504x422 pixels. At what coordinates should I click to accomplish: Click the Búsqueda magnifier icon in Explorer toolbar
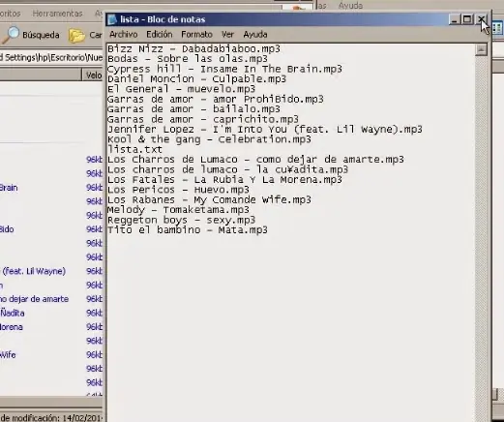coord(11,35)
